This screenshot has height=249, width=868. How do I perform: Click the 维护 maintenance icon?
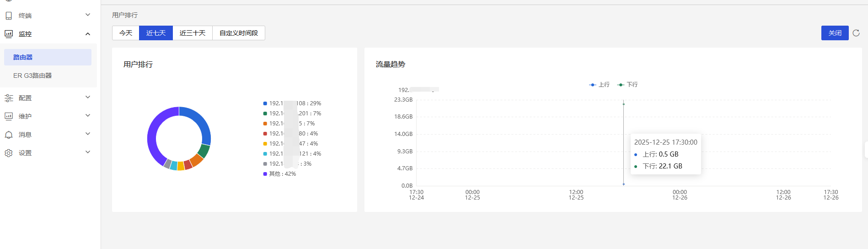(x=9, y=116)
